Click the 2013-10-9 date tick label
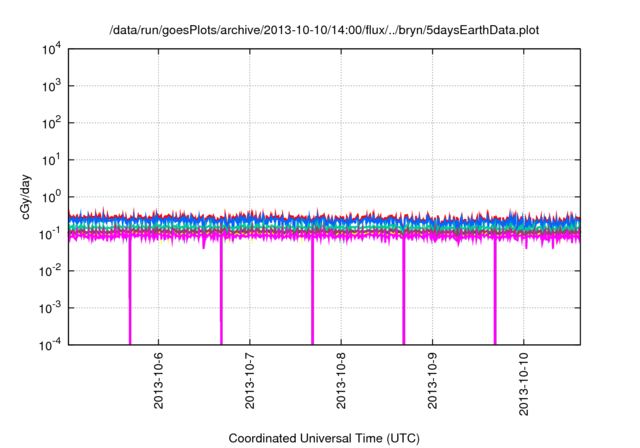 [433, 381]
